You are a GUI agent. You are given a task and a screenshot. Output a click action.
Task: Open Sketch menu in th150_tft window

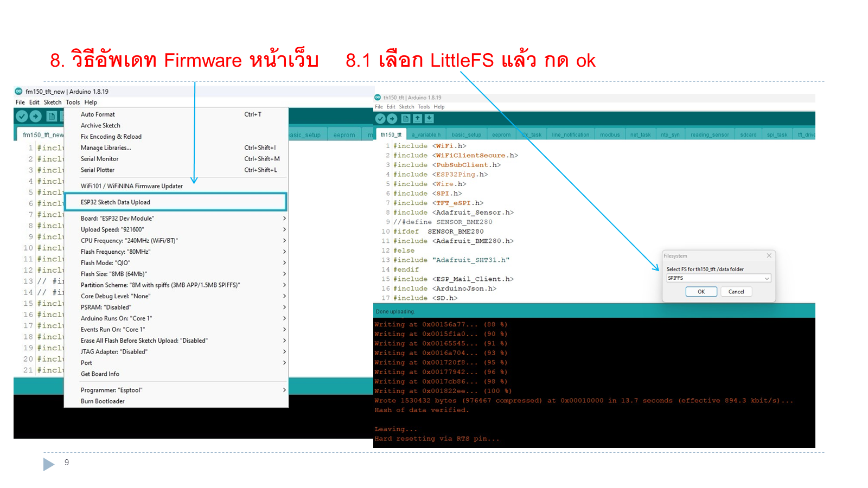[x=406, y=107]
